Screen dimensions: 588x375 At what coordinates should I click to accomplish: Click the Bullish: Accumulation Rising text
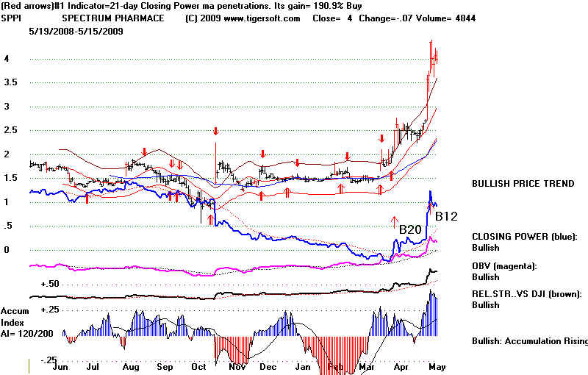(529, 341)
